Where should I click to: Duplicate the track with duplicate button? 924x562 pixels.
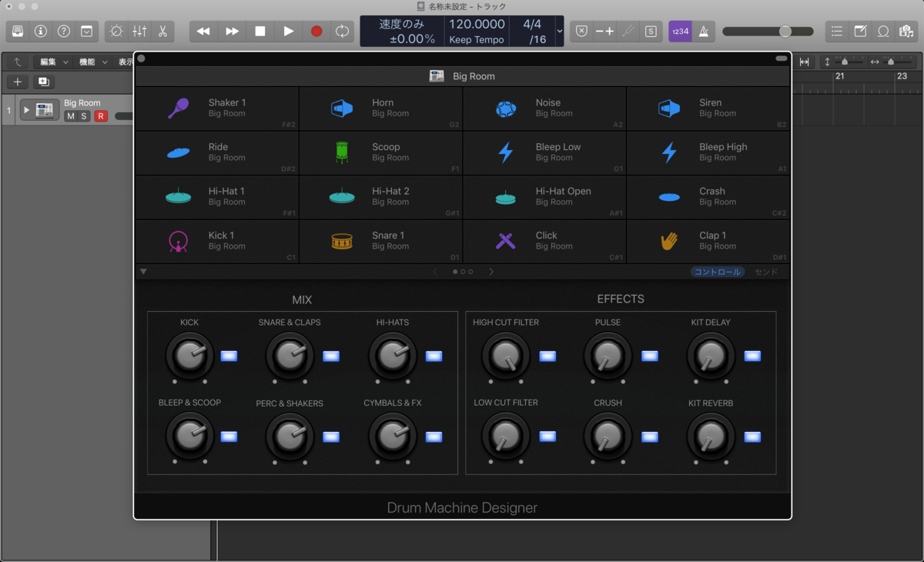click(x=43, y=82)
